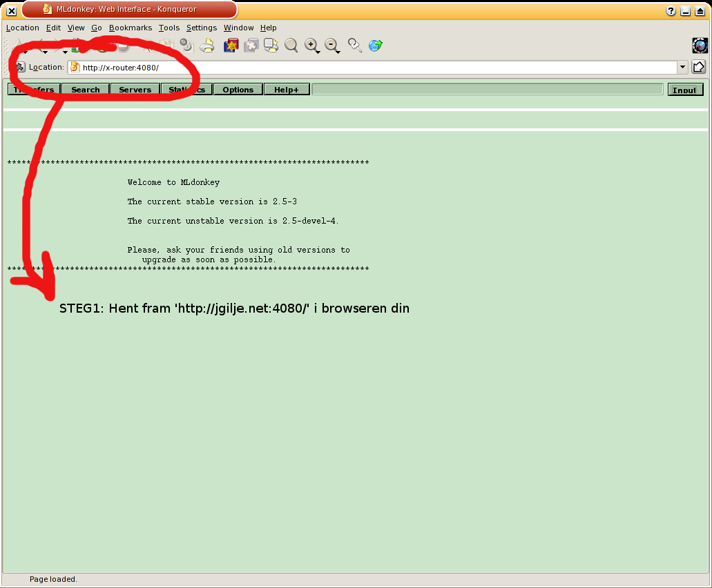Click the context help question mark button
This screenshot has height=588, width=712.
tap(671, 11)
